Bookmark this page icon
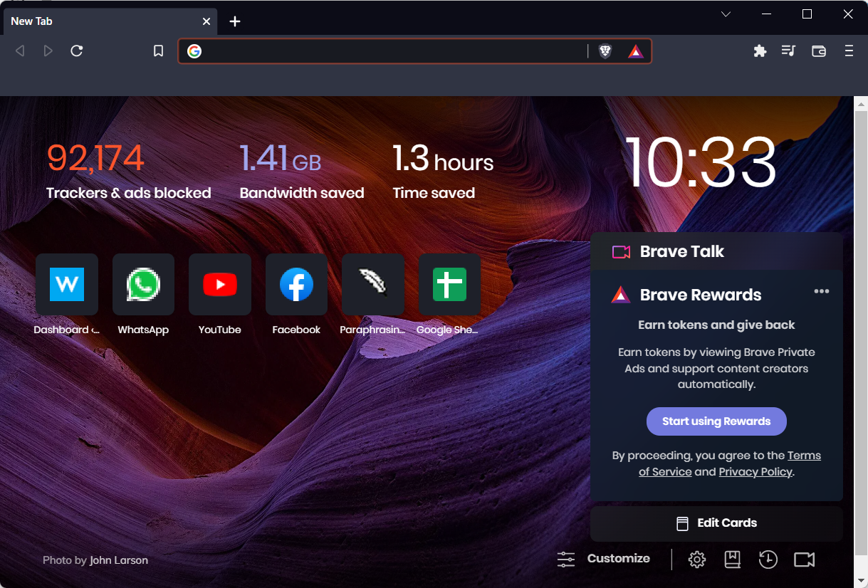The image size is (868, 588). 158,51
